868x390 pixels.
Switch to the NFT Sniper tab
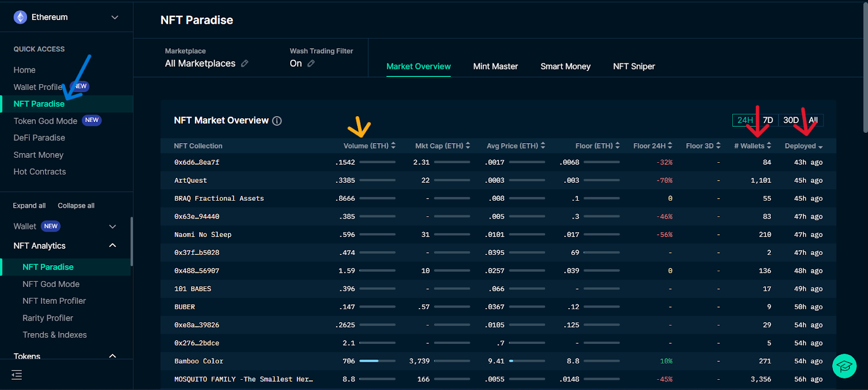tap(634, 66)
